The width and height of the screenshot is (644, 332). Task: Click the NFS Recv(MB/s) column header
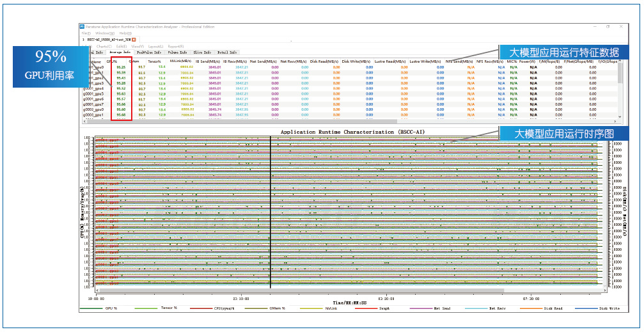490,61
